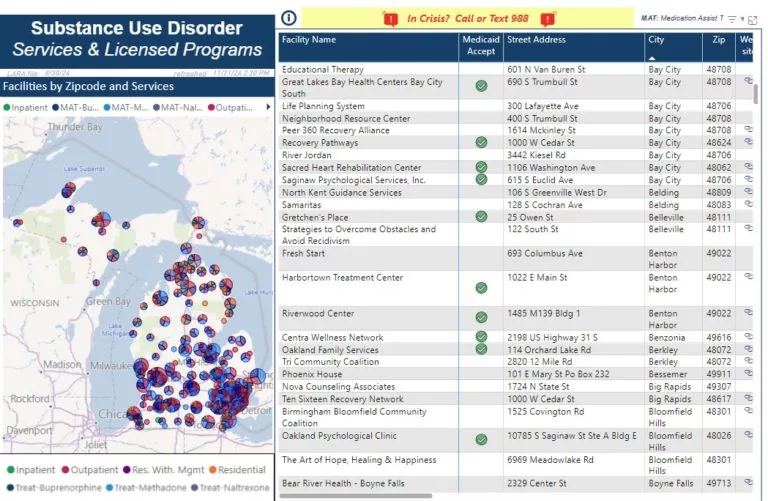The image size is (768, 501).
Task: Expand map legend with right arrow
Action: click(x=266, y=107)
